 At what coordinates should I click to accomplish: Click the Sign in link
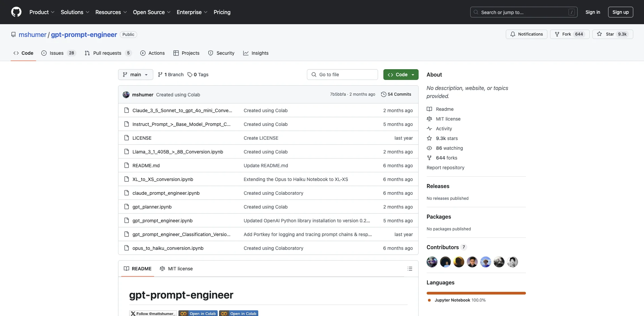click(x=593, y=12)
